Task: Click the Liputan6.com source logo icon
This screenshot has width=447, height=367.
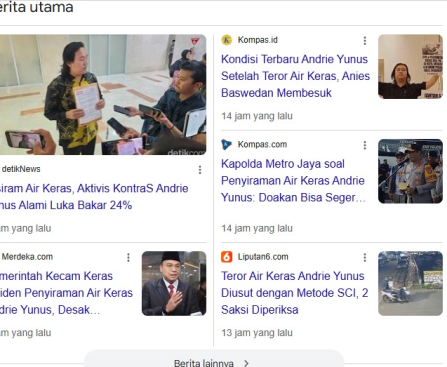Action: coord(227,257)
